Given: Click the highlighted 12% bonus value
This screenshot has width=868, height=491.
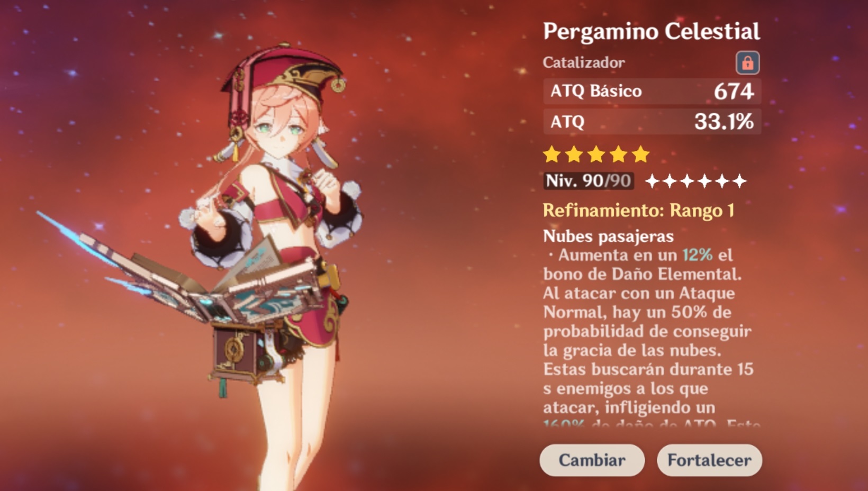Looking at the screenshot, I should pyautogui.click(x=698, y=255).
